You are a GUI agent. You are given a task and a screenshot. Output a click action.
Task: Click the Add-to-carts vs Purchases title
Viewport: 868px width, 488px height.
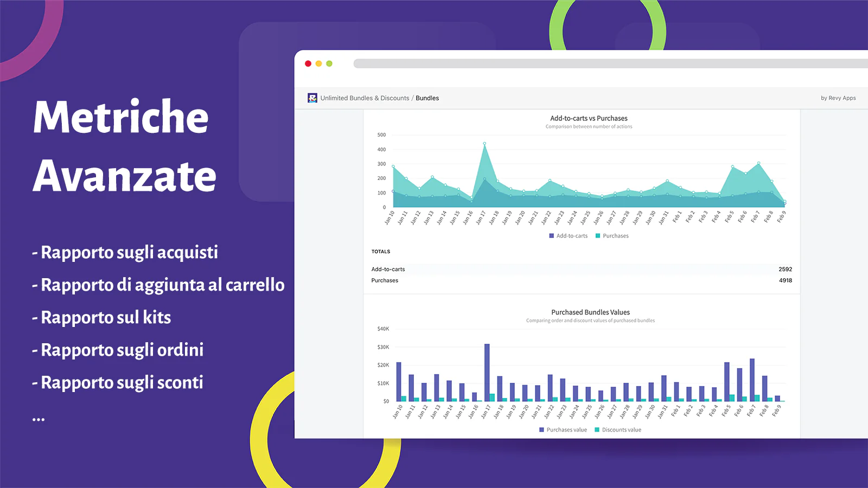(x=589, y=118)
